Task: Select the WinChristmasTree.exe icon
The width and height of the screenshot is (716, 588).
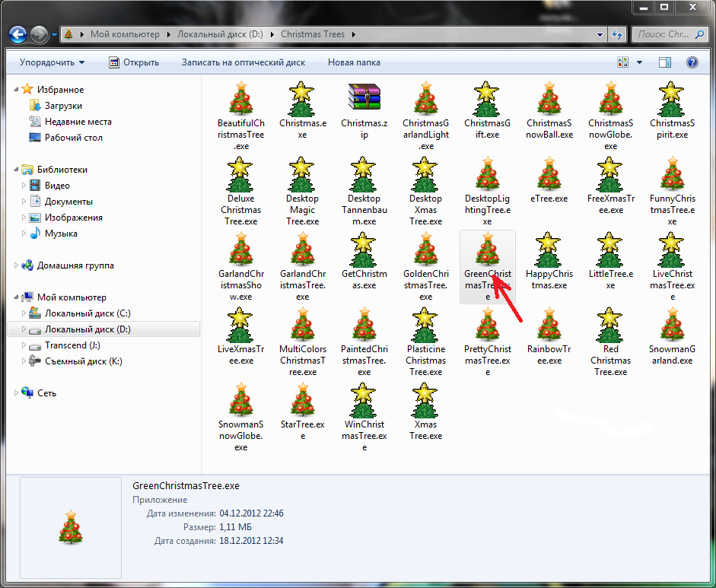Action: coord(364,399)
